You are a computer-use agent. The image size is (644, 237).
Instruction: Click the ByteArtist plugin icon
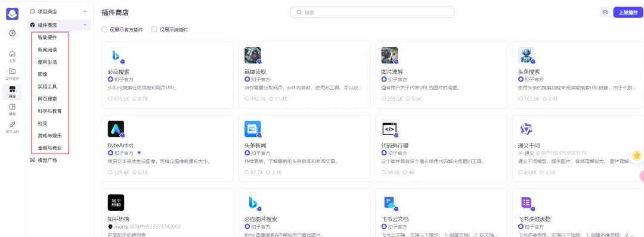pos(116,129)
